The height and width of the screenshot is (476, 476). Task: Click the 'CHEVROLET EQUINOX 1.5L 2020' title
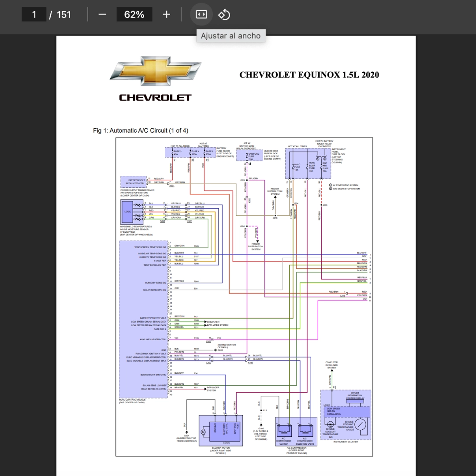point(309,74)
